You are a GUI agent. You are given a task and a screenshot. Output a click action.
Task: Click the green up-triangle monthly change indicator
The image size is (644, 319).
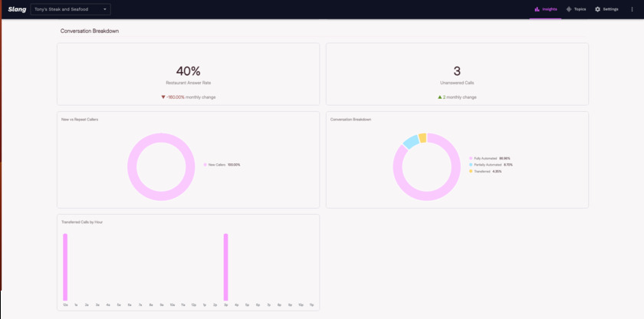pyautogui.click(x=440, y=97)
